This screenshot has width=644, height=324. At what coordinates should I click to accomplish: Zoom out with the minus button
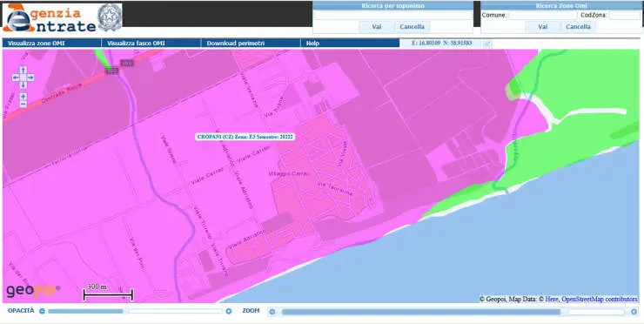(23, 105)
